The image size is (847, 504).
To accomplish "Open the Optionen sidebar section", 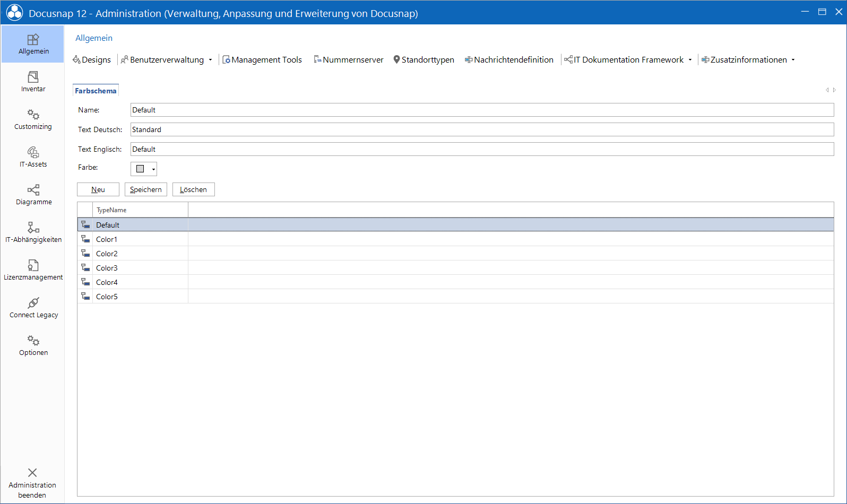I will tap(33, 345).
